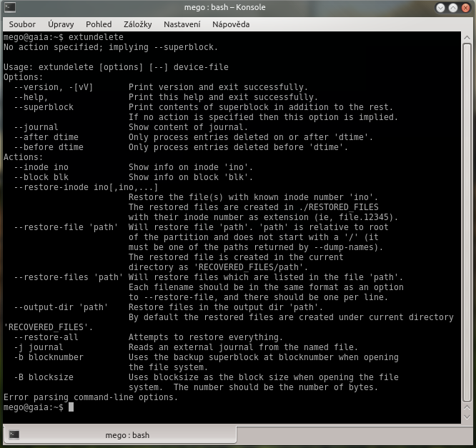
Task: Open the Soubor menu
Action: tap(20, 24)
